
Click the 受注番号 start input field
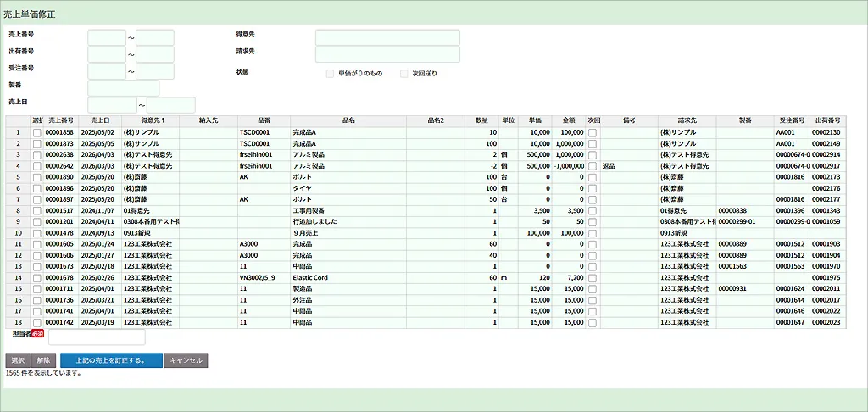pos(107,71)
